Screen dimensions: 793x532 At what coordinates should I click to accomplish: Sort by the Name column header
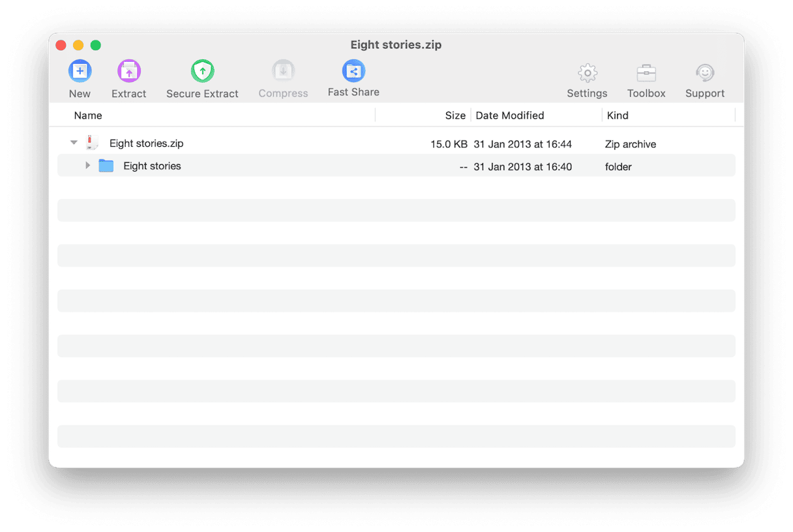(88, 115)
